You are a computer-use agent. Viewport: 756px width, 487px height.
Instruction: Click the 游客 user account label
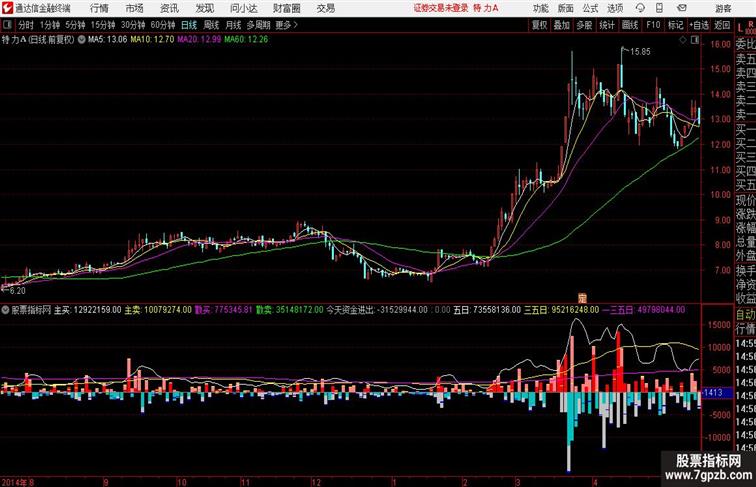pyautogui.click(x=723, y=8)
